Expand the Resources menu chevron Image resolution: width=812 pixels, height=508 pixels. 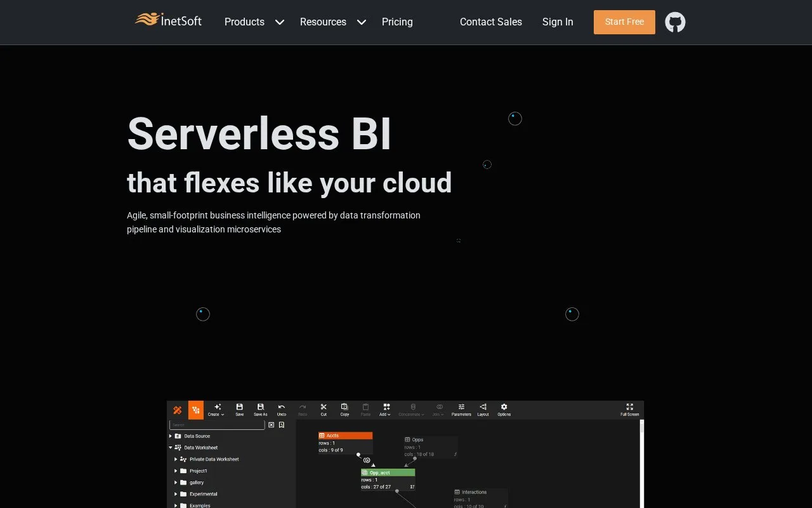pos(362,22)
